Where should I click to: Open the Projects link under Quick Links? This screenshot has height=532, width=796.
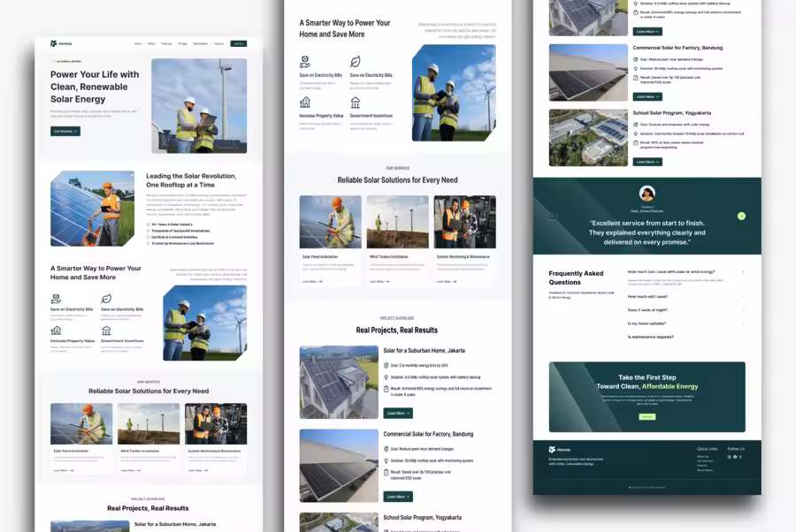pos(702,466)
